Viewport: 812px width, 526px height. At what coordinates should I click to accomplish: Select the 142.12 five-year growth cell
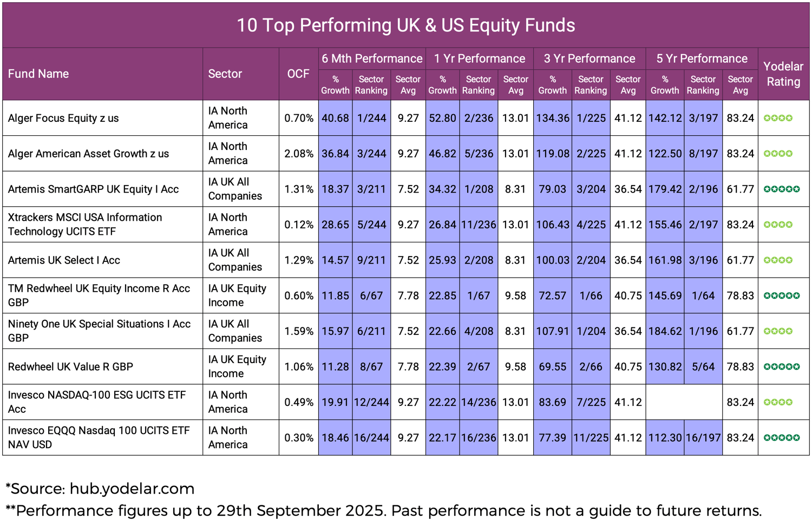665,118
